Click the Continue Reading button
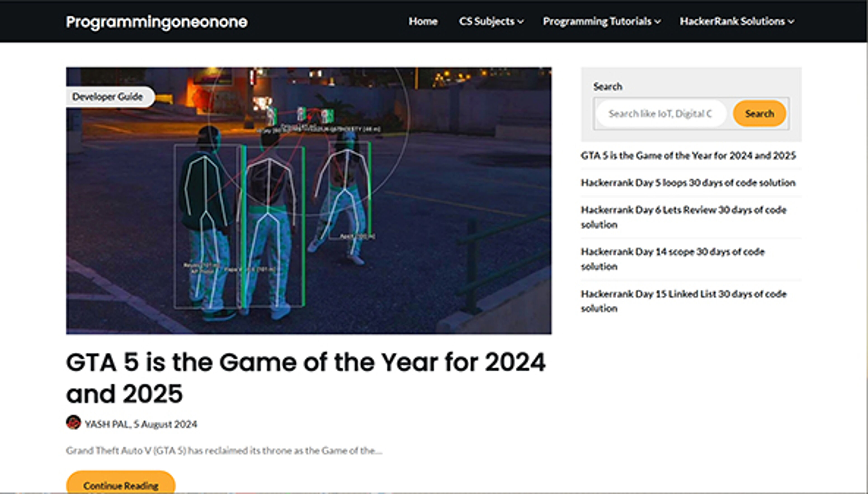The image size is (868, 494). coord(120,485)
